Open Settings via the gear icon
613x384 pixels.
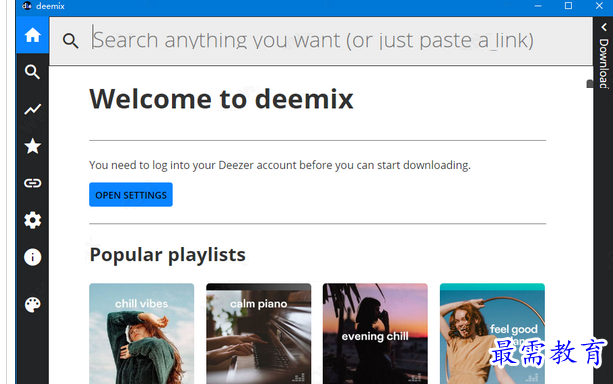click(32, 220)
